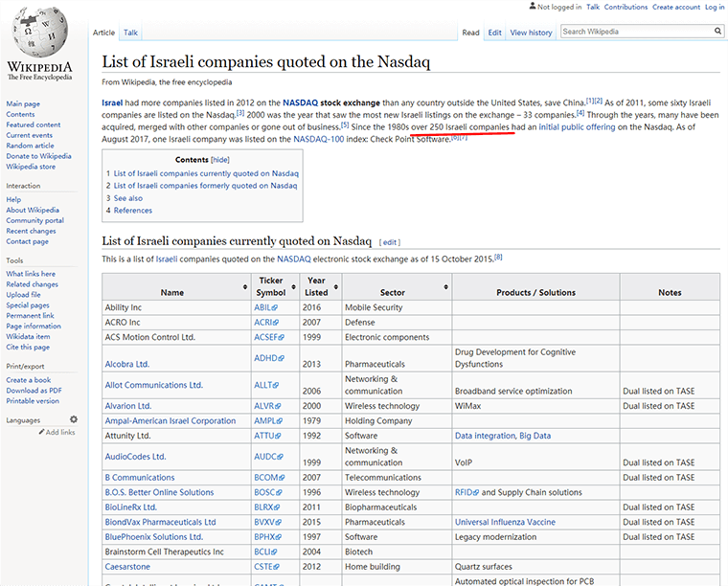
Task: Click Create a book
Action: pyautogui.click(x=29, y=380)
